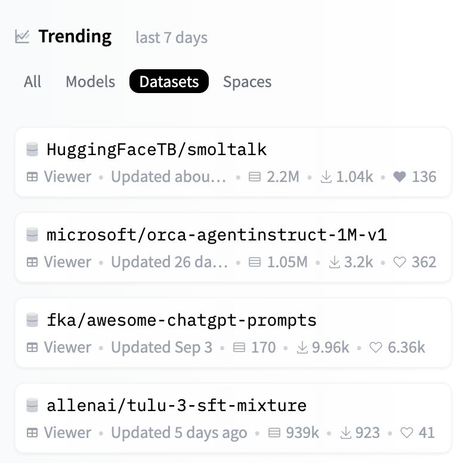Open allenai/tulu-3-sft-mixture dataset
476x463 pixels.
click(177, 406)
